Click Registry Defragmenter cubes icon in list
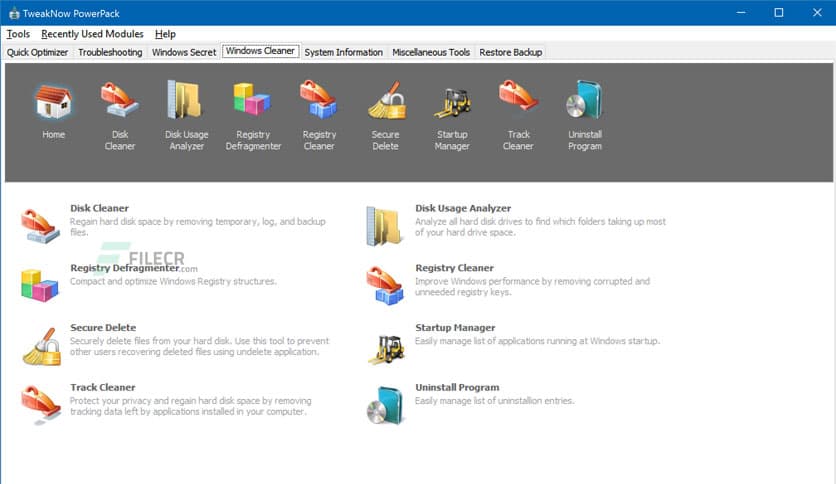Image resolution: width=836 pixels, height=484 pixels. coord(39,286)
